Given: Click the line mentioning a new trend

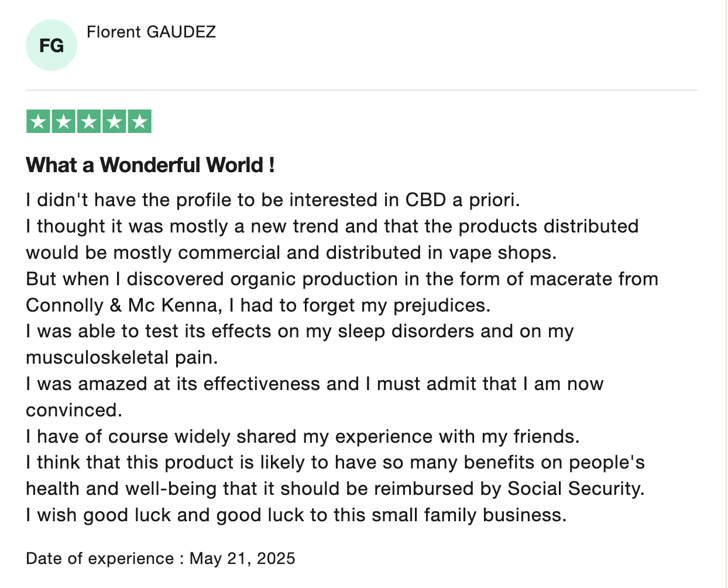Looking at the screenshot, I should tap(332, 227).
